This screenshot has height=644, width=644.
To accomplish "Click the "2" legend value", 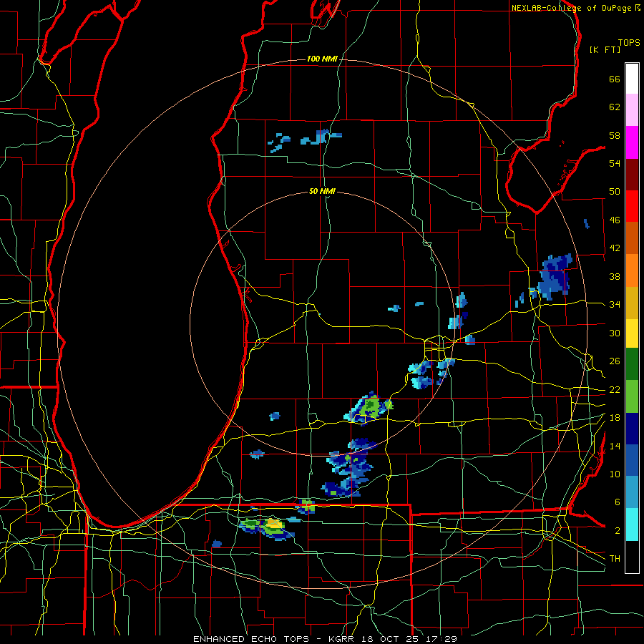I will click(618, 531).
